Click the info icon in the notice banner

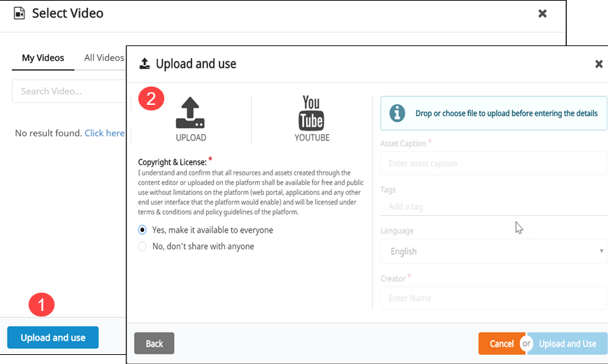[x=397, y=113]
